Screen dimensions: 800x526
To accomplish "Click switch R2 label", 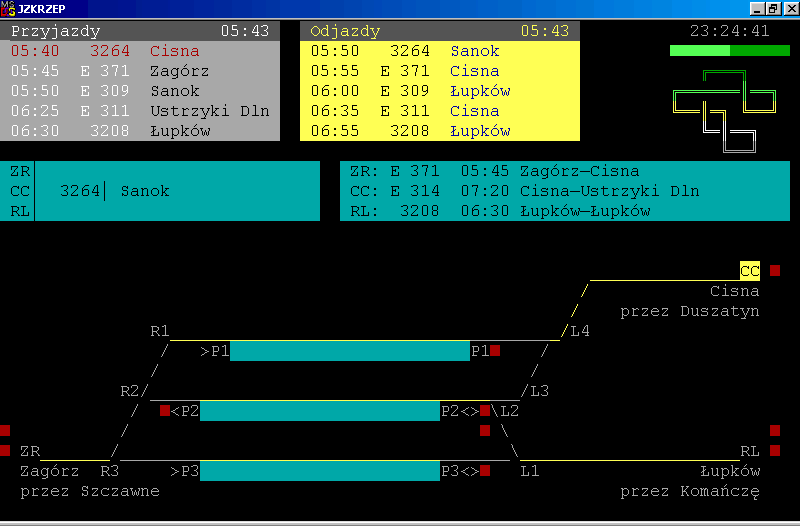I will pyautogui.click(x=130, y=391).
